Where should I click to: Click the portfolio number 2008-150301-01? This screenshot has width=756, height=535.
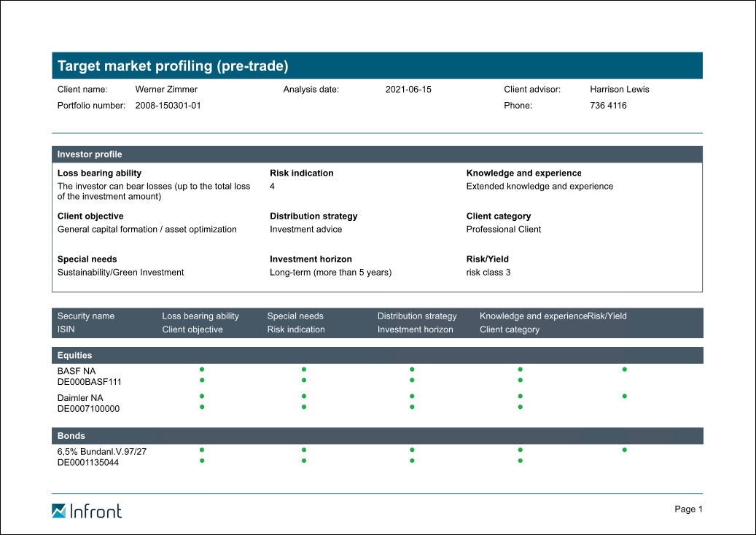pos(168,106)
